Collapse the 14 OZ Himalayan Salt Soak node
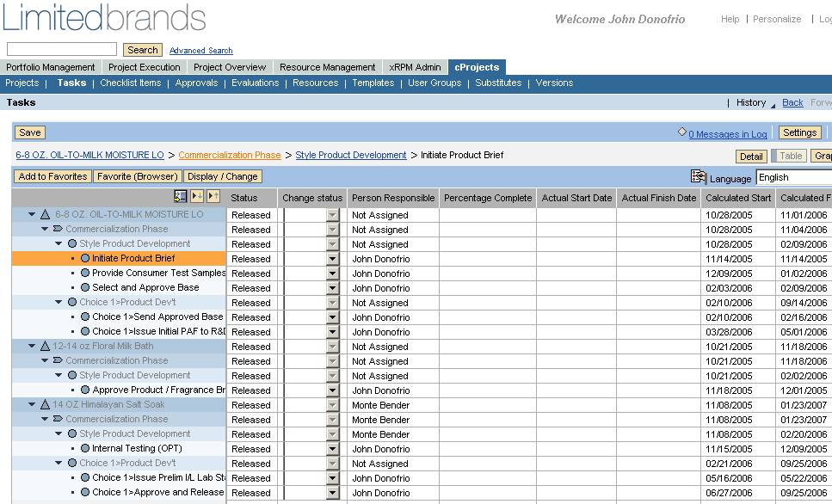Screen dimensions: 832x504 [32, 404]
